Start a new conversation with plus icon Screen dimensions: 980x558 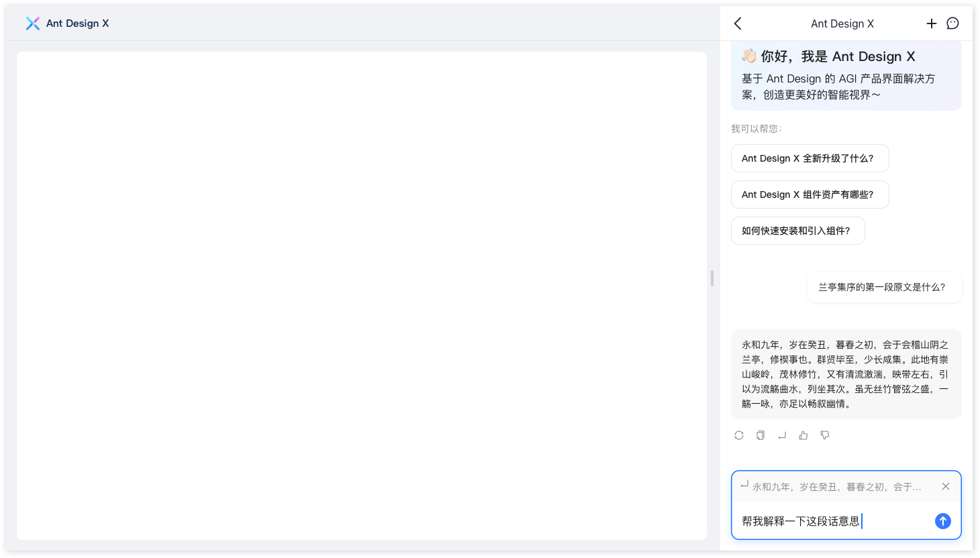(931, 23)
